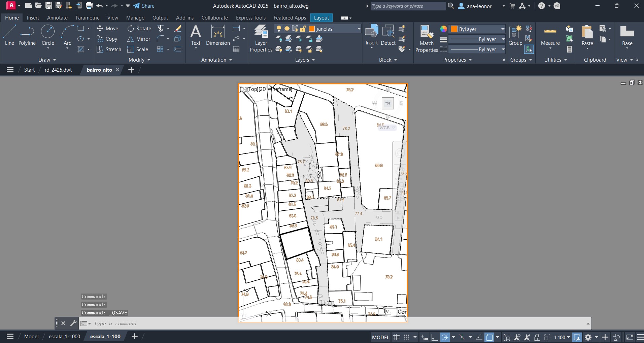The height and width of the screenshot is (343, 644).
Task: Open the janelas layer dropdown
Action: click(x=359, y=29)
